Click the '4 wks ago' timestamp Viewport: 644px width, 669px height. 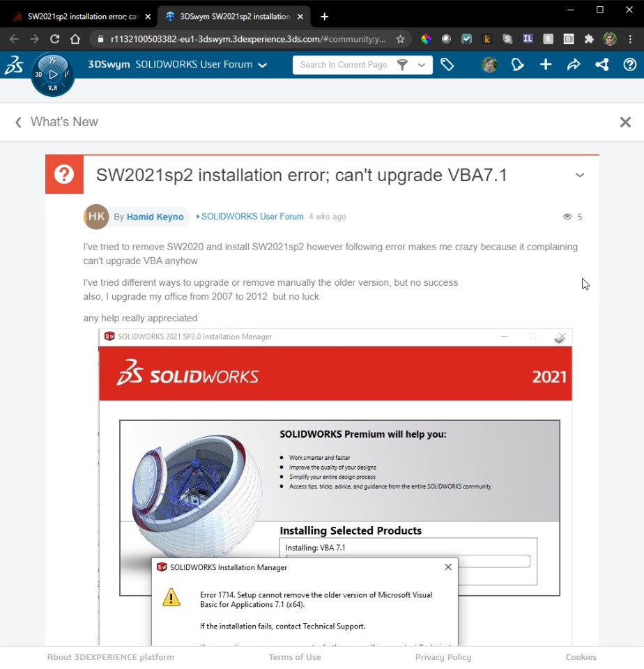tap(328, 217)
